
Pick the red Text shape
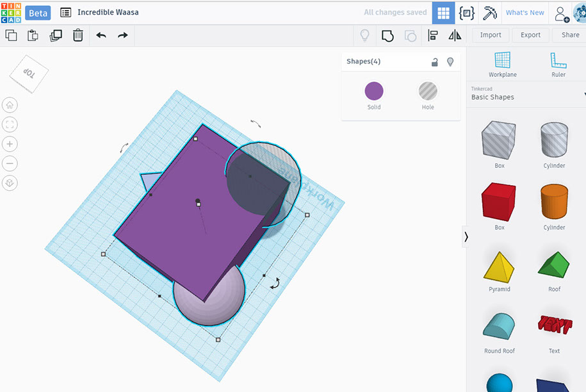coord(555,325)
